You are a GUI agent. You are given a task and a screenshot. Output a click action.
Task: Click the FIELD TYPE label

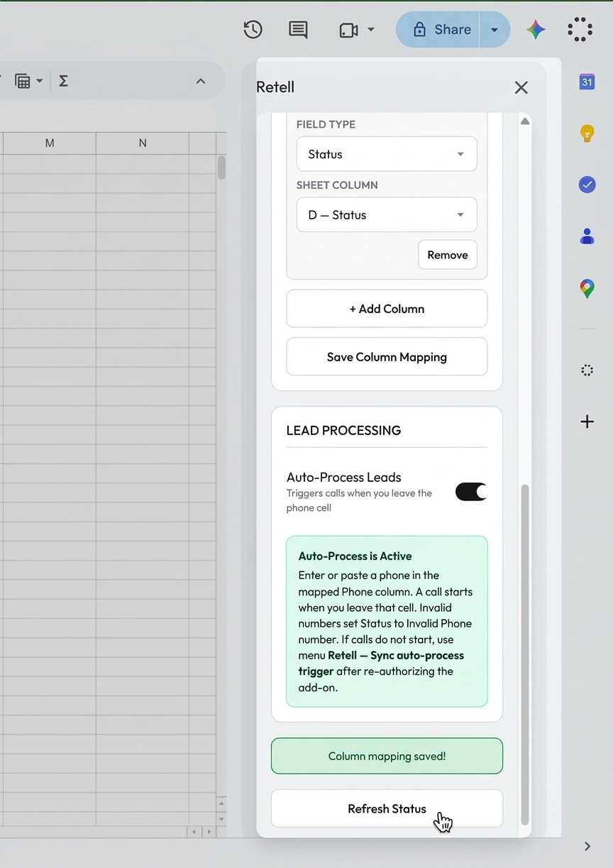326,124
